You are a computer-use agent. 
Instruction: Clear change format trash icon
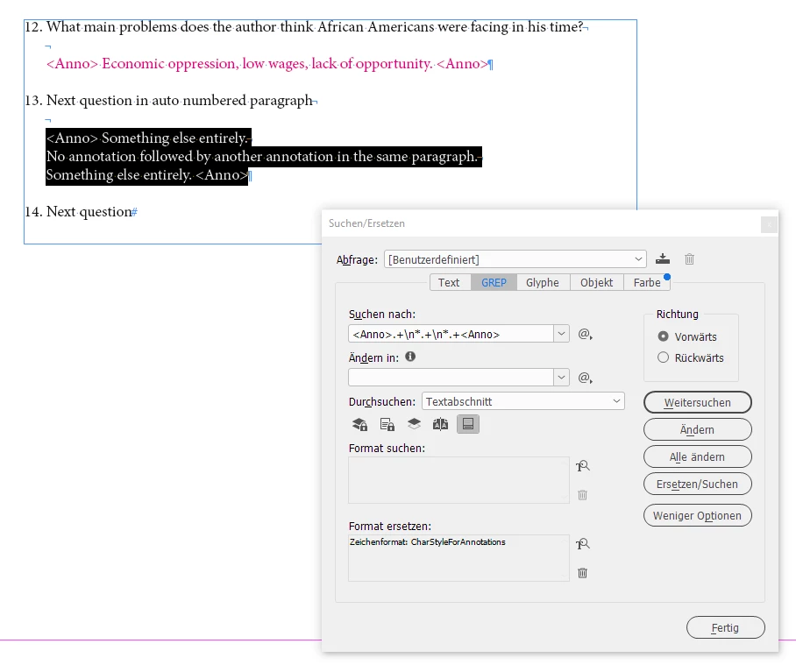pyautogui.click(x=582, y=573)
